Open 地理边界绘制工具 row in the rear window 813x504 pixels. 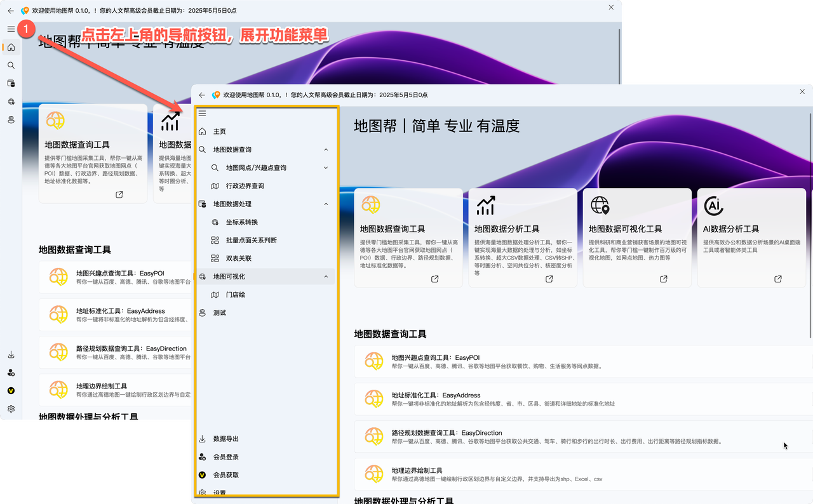pos(115,390)
